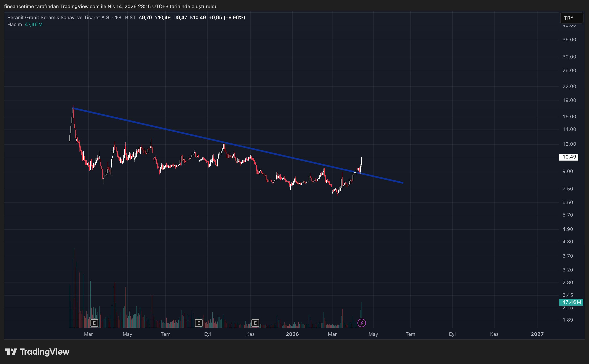Click the purple lightning event icon
The image size is (589, 364).
click(x=362, y=323)
